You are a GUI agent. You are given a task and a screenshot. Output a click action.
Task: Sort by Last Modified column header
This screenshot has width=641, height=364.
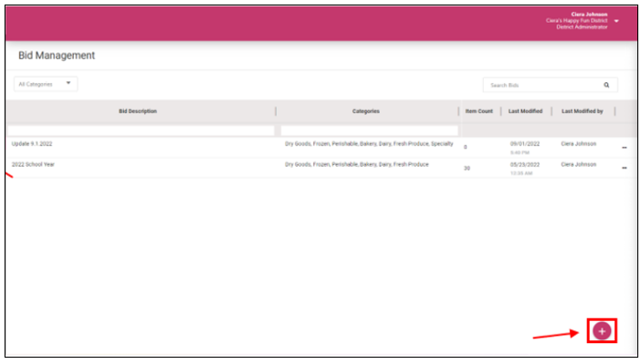tap(525, 111)
